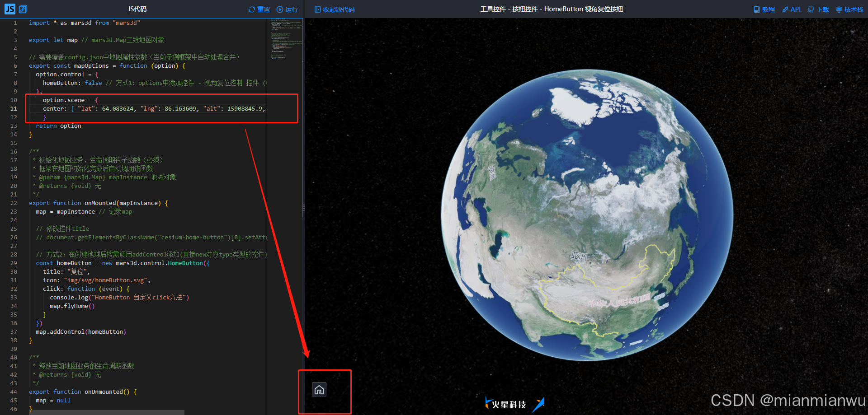Click line number 29 in the gutter
Viewport: 868px width, 415px height.
click(x=14, y=263)
